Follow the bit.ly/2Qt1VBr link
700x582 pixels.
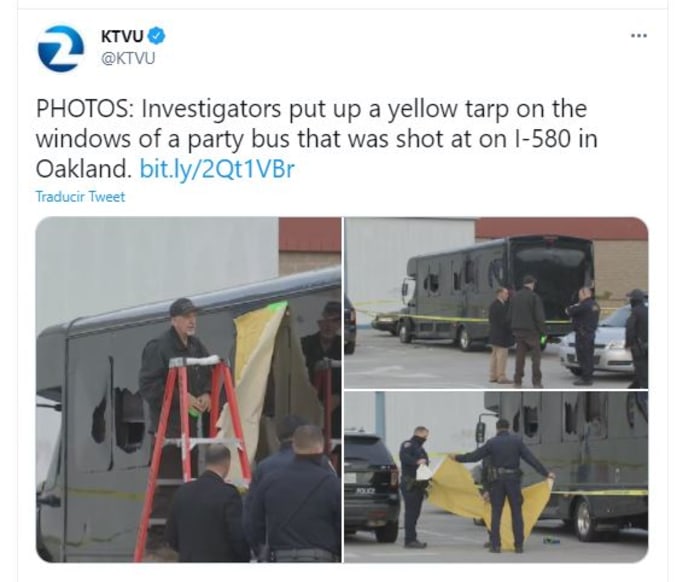tap(217, 169)
